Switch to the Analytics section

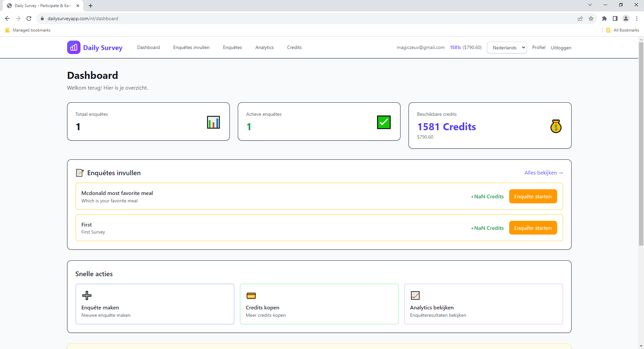pyautogui.click(x=264, y=47)
